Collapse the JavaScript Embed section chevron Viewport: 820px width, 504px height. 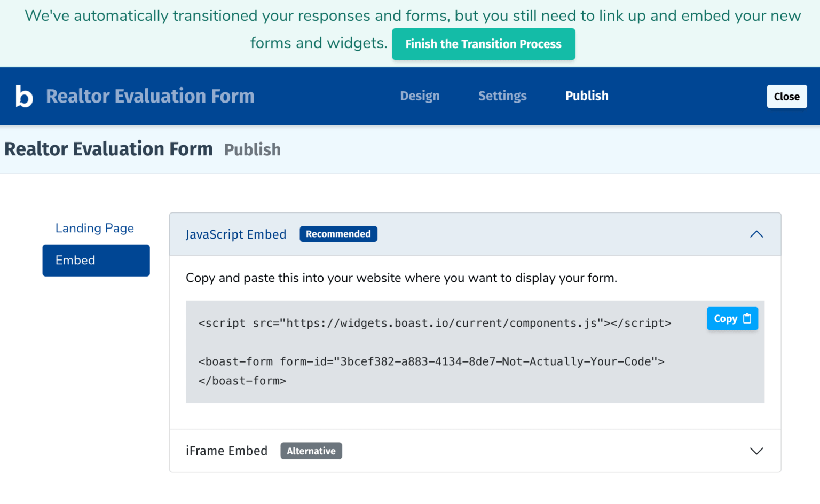(756, 234)
